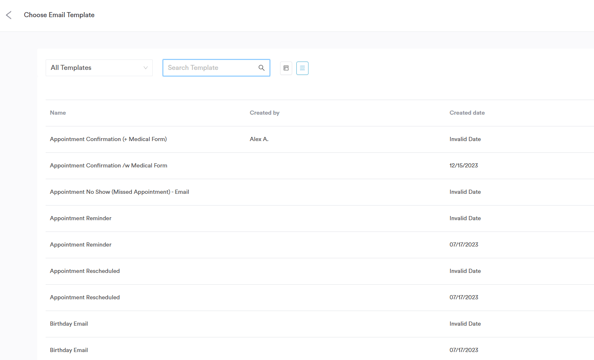
Task: Select Birthday Email template with Invalid Date
Action: tap(69, 324)
